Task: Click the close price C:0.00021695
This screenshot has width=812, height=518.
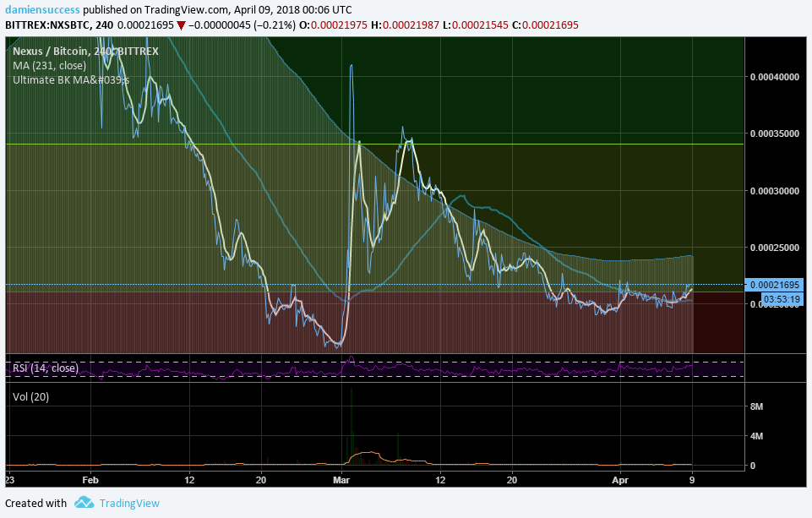Action: (x=545, y=25)
